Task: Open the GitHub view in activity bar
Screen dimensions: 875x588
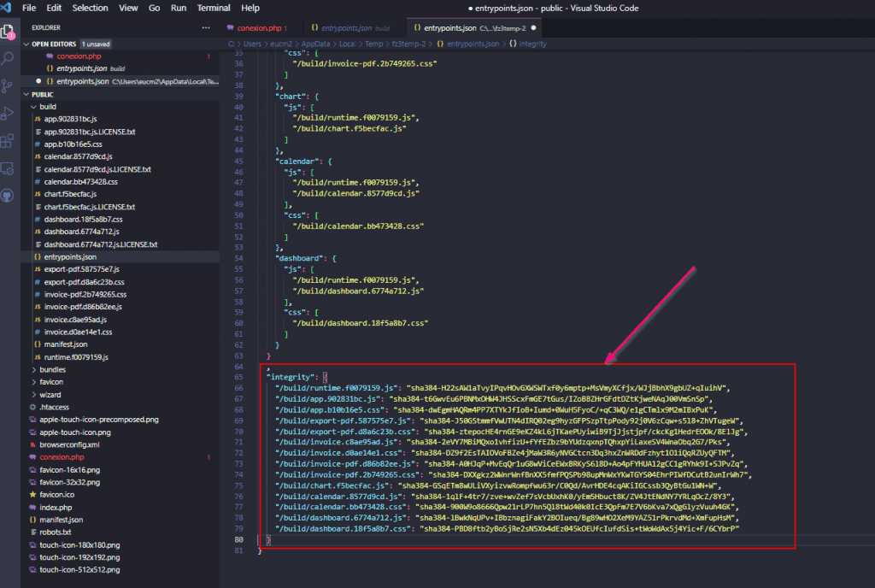Action: (x=7, y=195)
